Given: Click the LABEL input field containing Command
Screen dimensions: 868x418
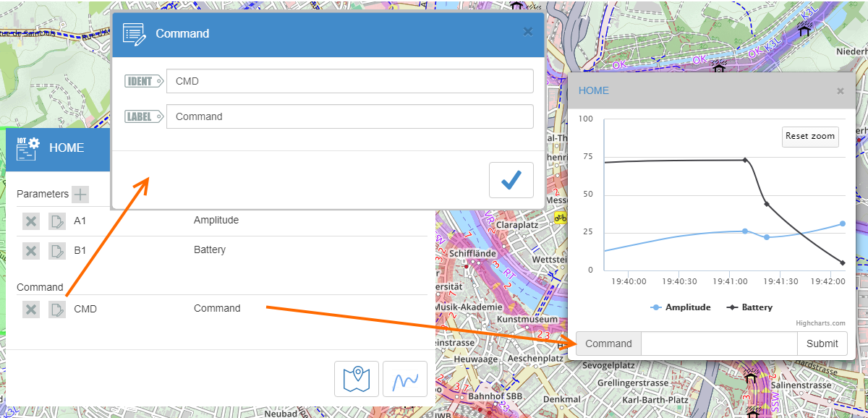Looking at the screenshot, I should pos(350,116).
